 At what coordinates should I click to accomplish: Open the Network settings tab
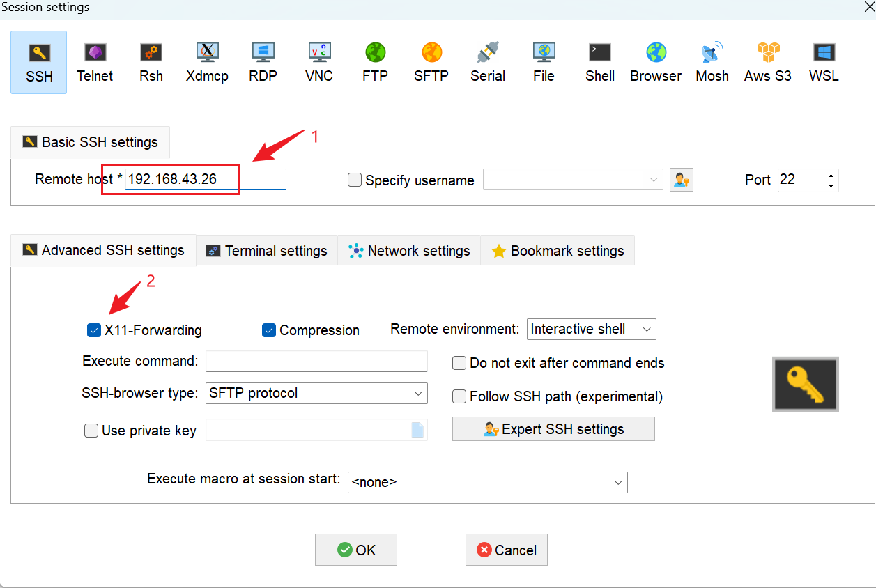tap(410, 251)
